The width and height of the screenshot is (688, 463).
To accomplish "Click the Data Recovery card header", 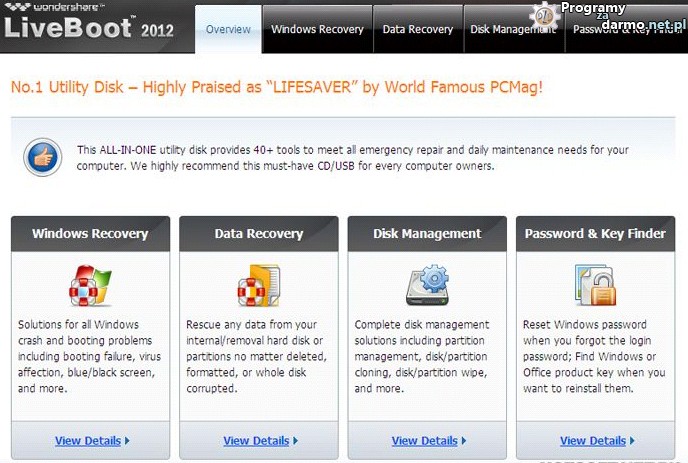I will coord(258,234).
